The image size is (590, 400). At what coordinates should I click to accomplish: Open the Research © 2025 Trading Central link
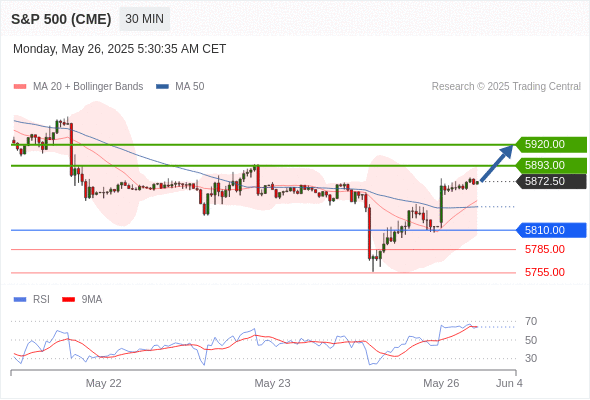click(x=506, y=87)
